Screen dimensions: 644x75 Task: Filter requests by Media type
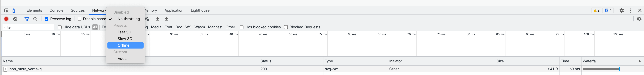tap(156, 27)
